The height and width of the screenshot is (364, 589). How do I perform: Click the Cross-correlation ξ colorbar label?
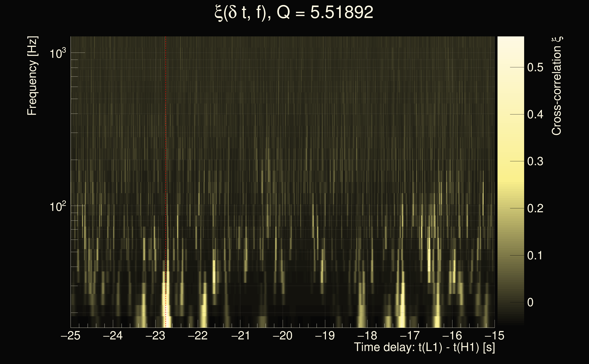click(x=556, y=86)
